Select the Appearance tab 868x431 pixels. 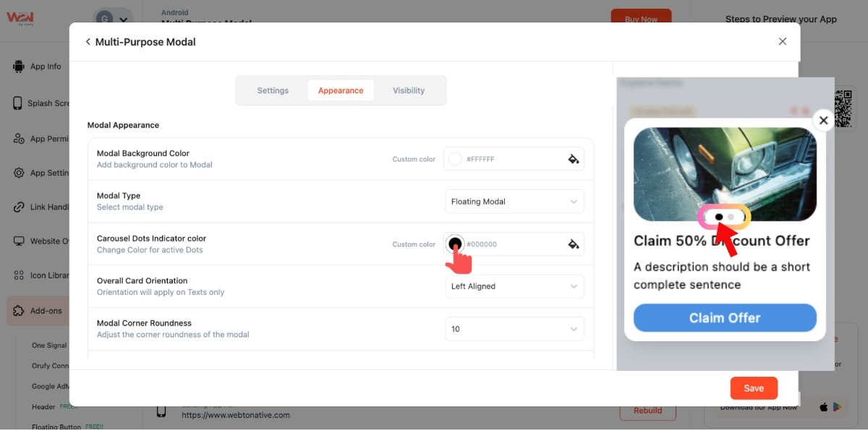pos(341,90)
